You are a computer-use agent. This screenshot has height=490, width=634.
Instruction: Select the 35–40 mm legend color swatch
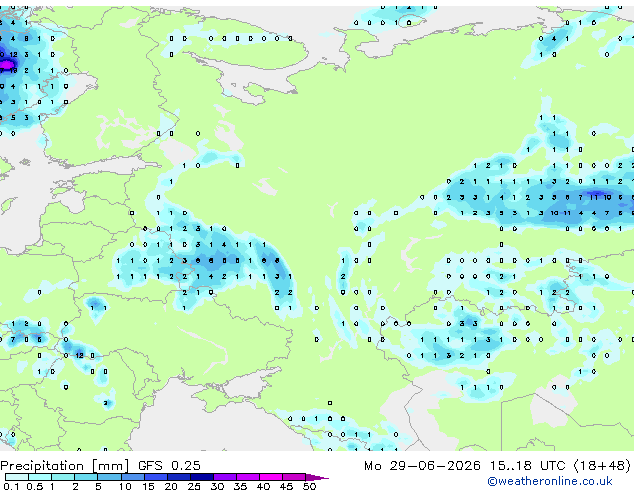point(247,477)
